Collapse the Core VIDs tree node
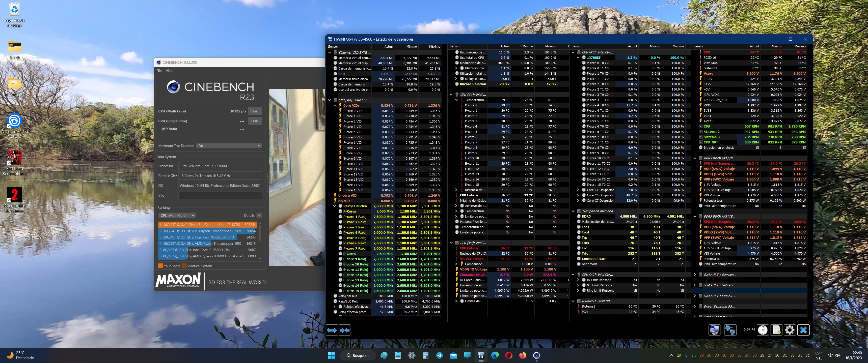 [x=335, y=105]
